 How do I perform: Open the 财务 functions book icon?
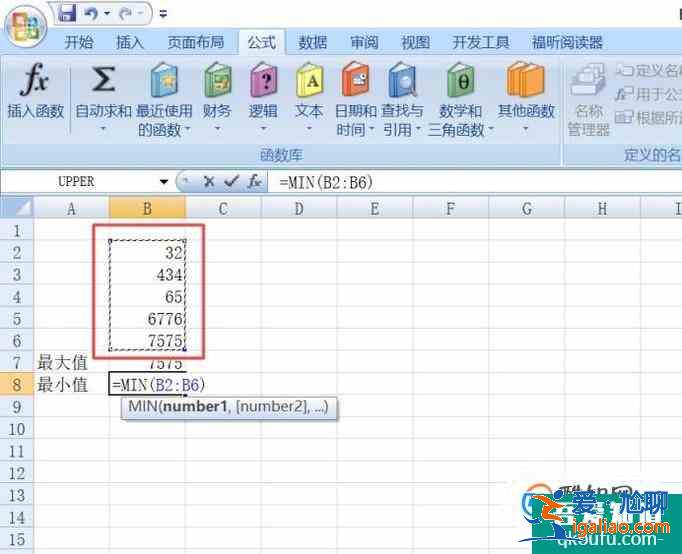[217, 80]
